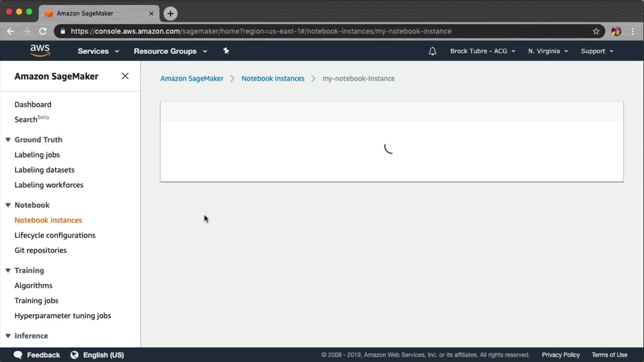Bookmark page with the star icon

pyautogui.click(x=596, y=31)
